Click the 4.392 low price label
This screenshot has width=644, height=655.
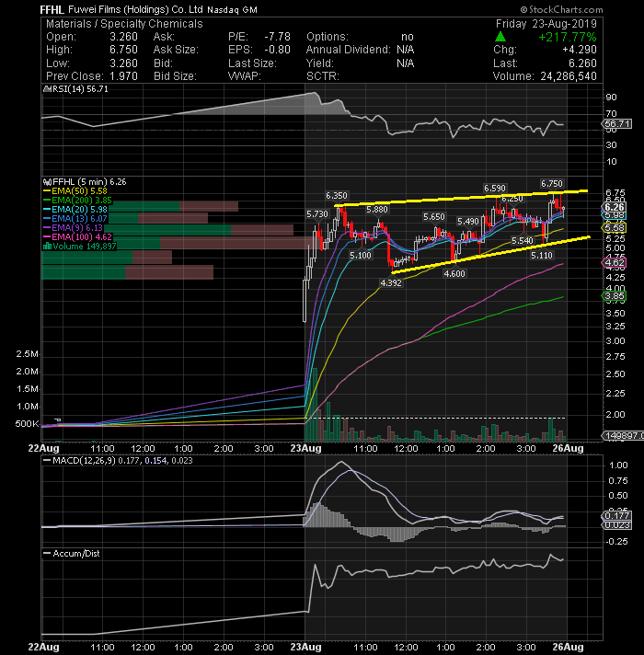tap(391, 283)
